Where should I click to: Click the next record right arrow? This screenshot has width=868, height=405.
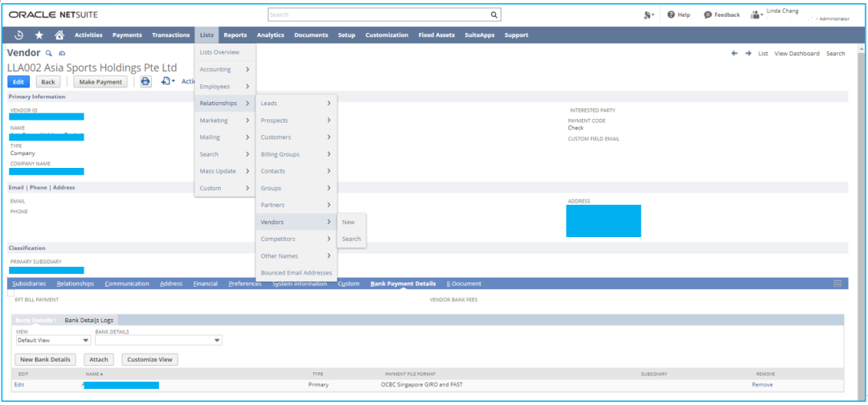coord(748,54)
